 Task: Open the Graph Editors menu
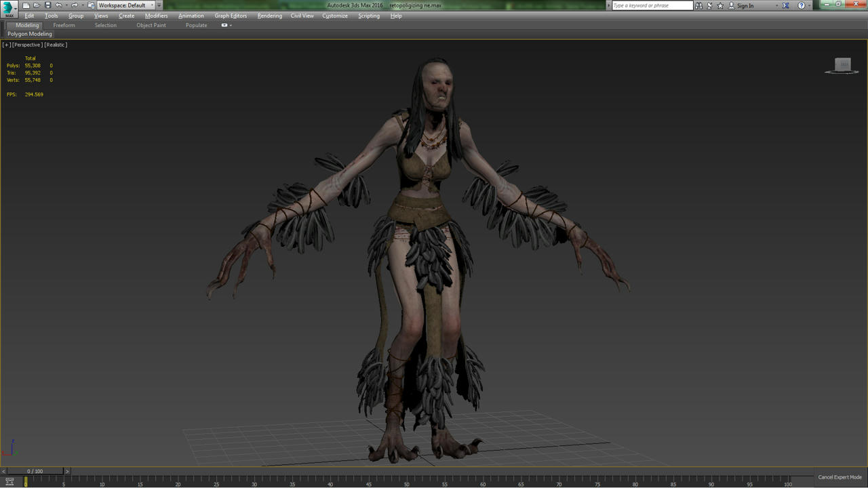click(231, 16)
